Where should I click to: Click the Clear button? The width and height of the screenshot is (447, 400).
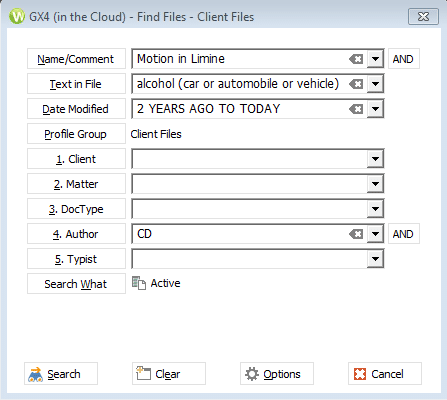(x=169, y=374)
